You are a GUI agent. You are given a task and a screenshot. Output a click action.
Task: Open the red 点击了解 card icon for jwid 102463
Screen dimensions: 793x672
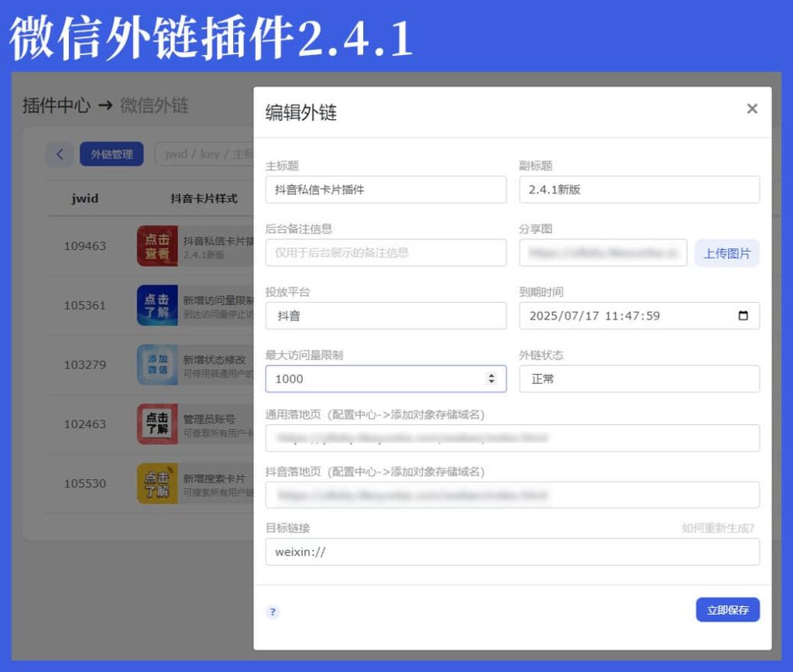(157, 424)
